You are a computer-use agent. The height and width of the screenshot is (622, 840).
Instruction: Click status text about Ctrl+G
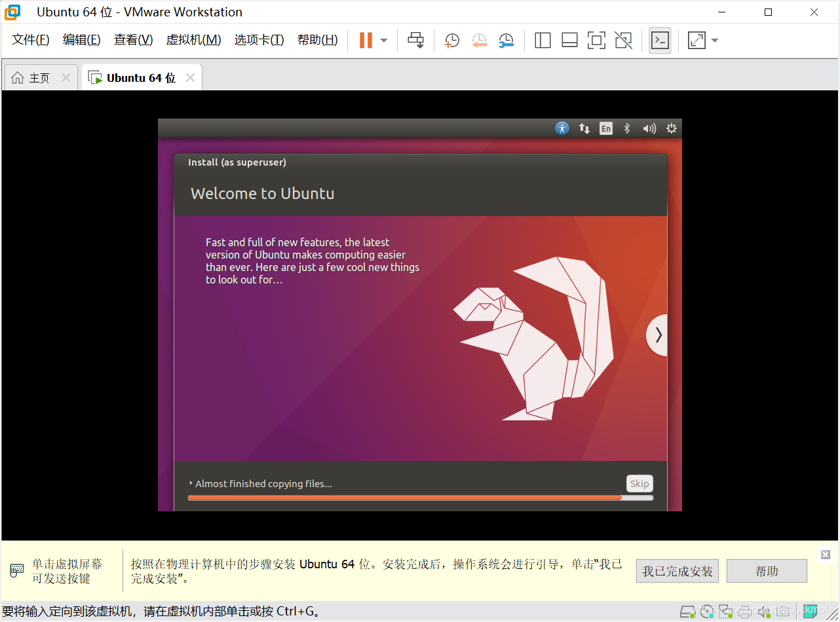[162, 612]
